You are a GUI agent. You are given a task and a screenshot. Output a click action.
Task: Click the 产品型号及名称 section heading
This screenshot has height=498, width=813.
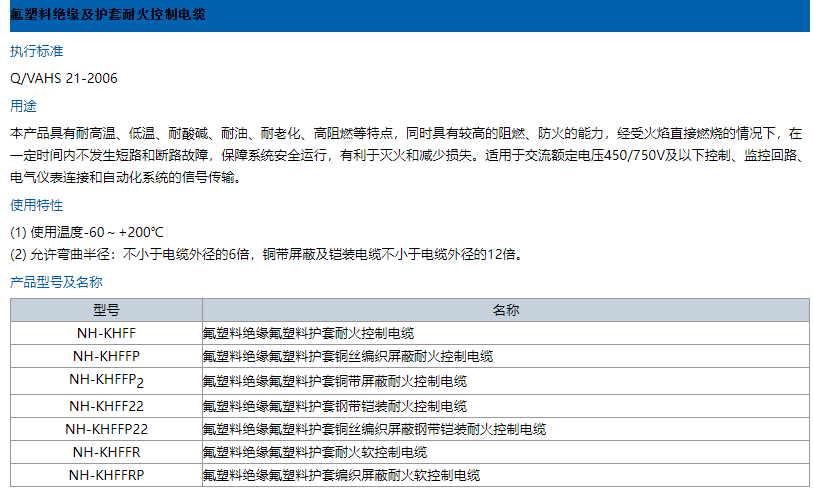[56, 282]
